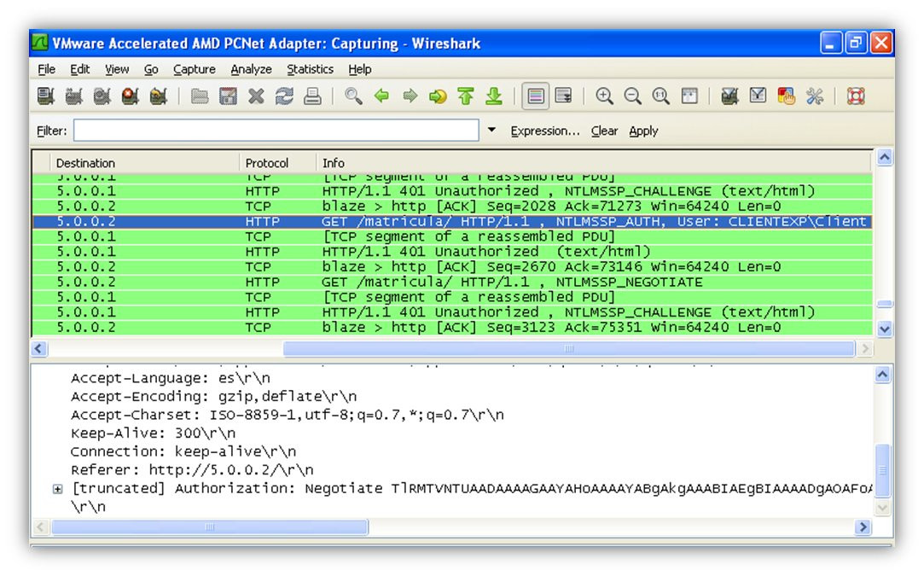Click start new live capture icon
Image resolution: width=924 pixels, height=576 pixels.
[x=102, y=96]
